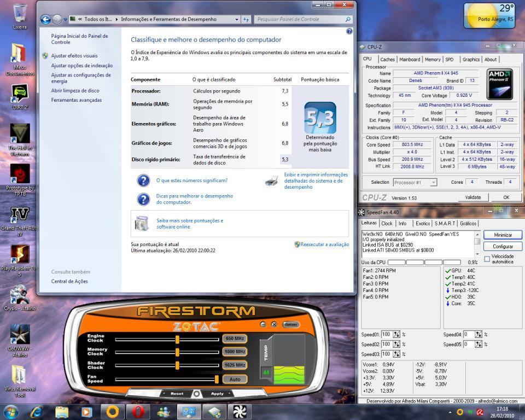The image size is (525, 420).
Task: Open Windows Media Player taskbar icon
Action: (87, 411)
